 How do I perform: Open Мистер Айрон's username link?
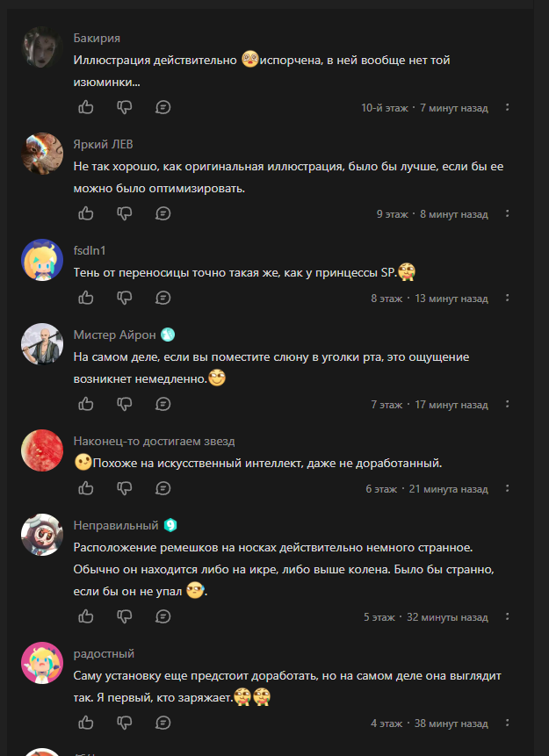click(114, 335)
